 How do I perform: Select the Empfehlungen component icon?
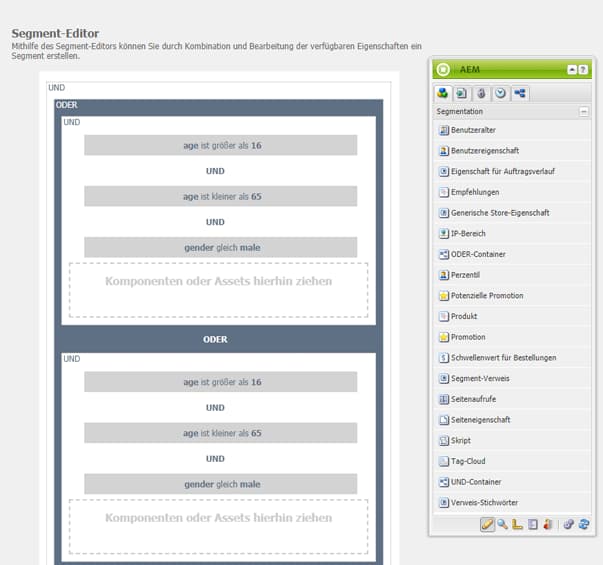coord(444,192)
